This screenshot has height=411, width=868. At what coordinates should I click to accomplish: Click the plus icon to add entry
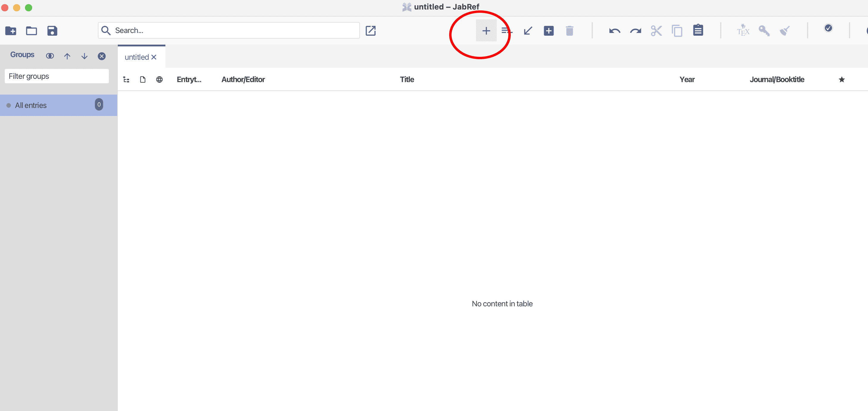(x=486, y=31)
